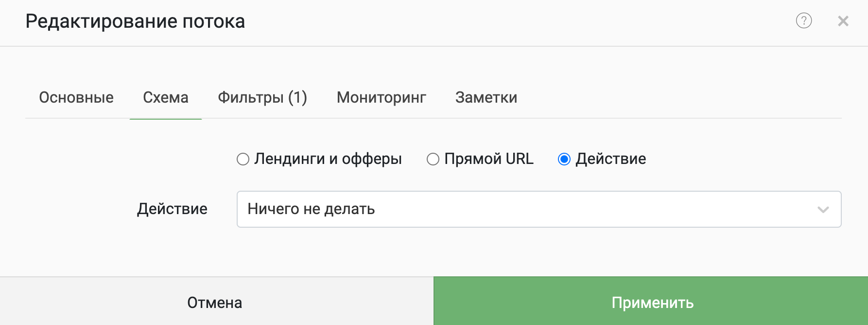Select the Лендинги и офферы radio button

[x=243, y=159]
